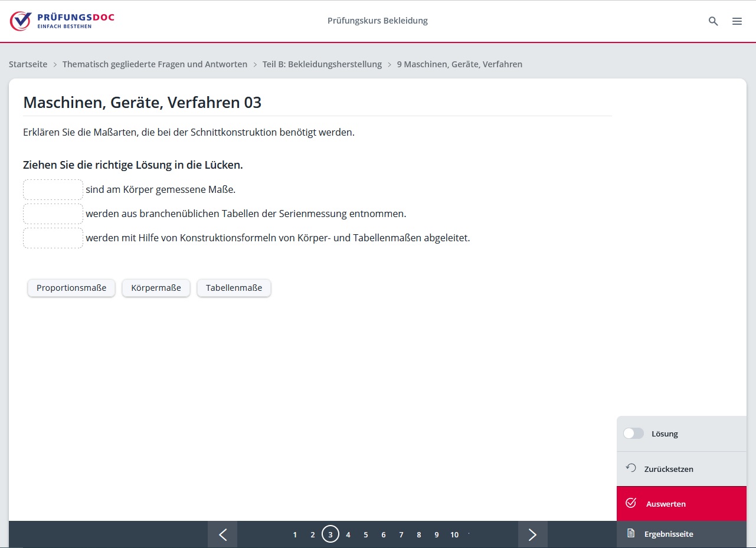
Task: Click the second gap before 'werden aus branchenüblichen'
Action: click(53, 214)
